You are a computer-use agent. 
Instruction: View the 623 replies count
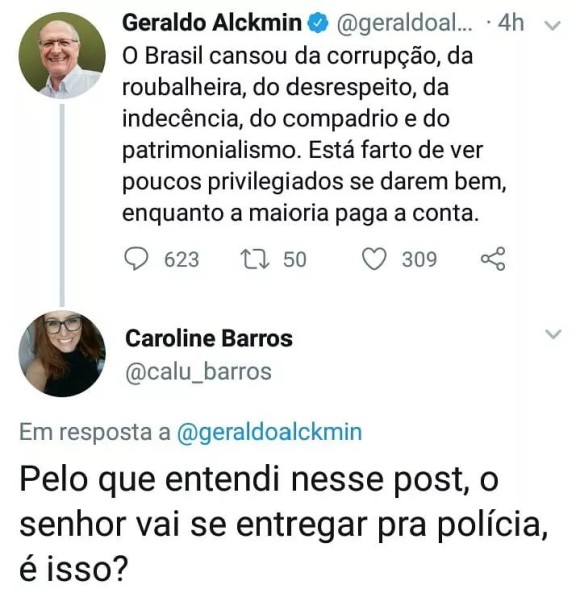[x=181, y=259]
